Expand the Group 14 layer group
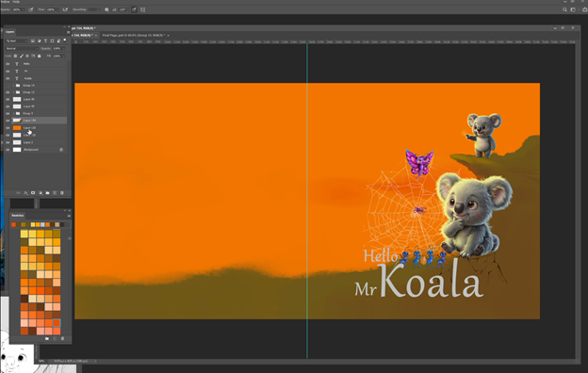The image size is (588, 373). point(13,86)
